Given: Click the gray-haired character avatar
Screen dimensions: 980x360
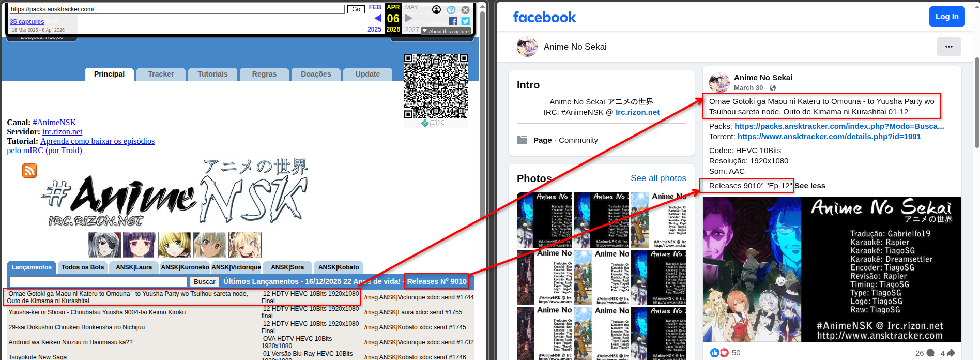Looking at the screenshot, I should click(x=210, y=245).
